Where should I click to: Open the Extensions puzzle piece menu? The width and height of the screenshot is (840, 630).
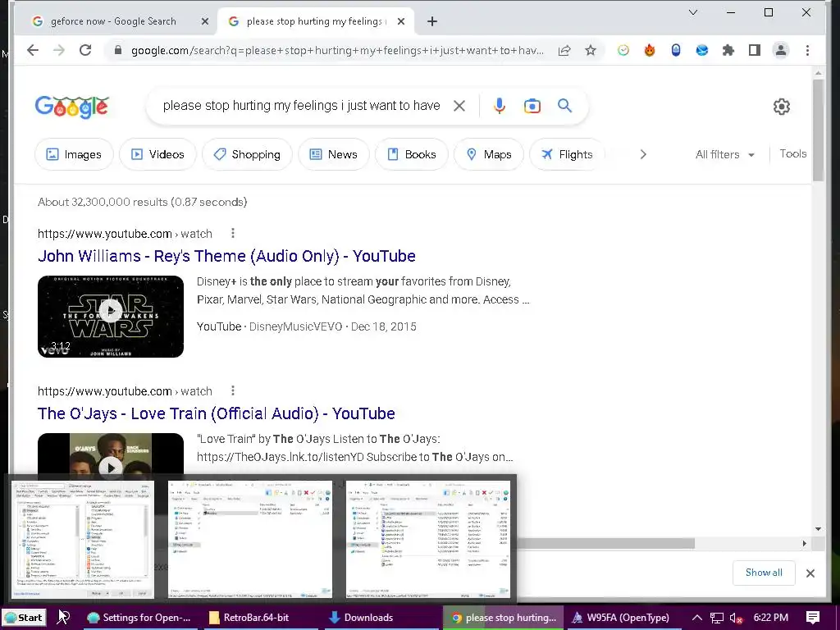(728, 50)
